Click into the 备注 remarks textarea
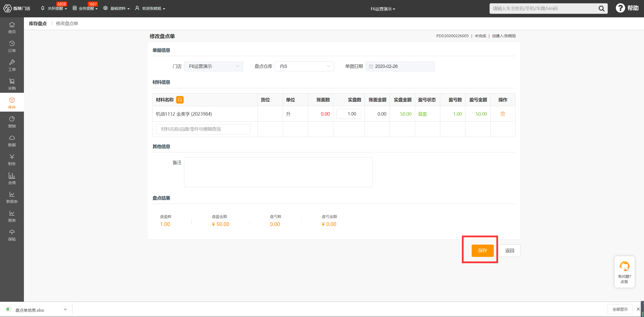Screen dimensions: 644x317 pyautogui.click(x=278, y=172)
